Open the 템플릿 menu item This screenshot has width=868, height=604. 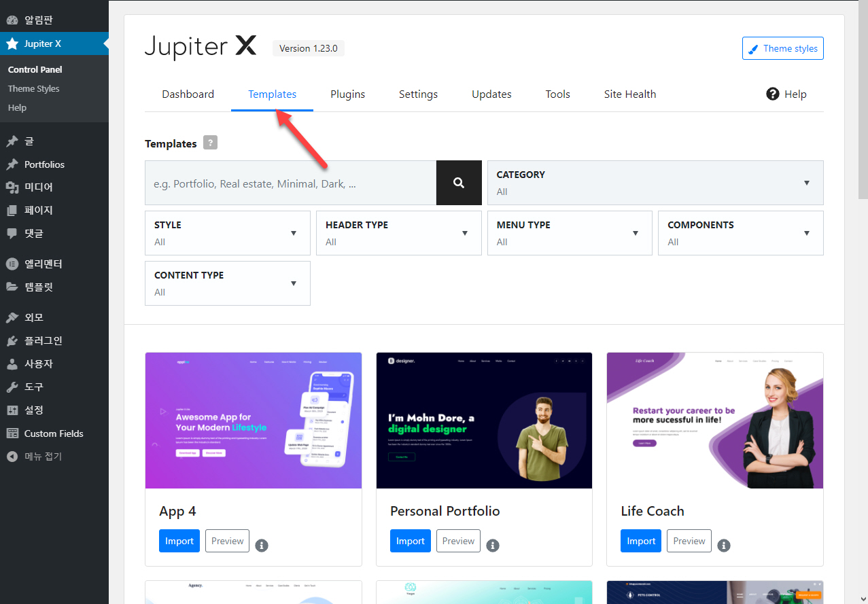click(54, 287)
